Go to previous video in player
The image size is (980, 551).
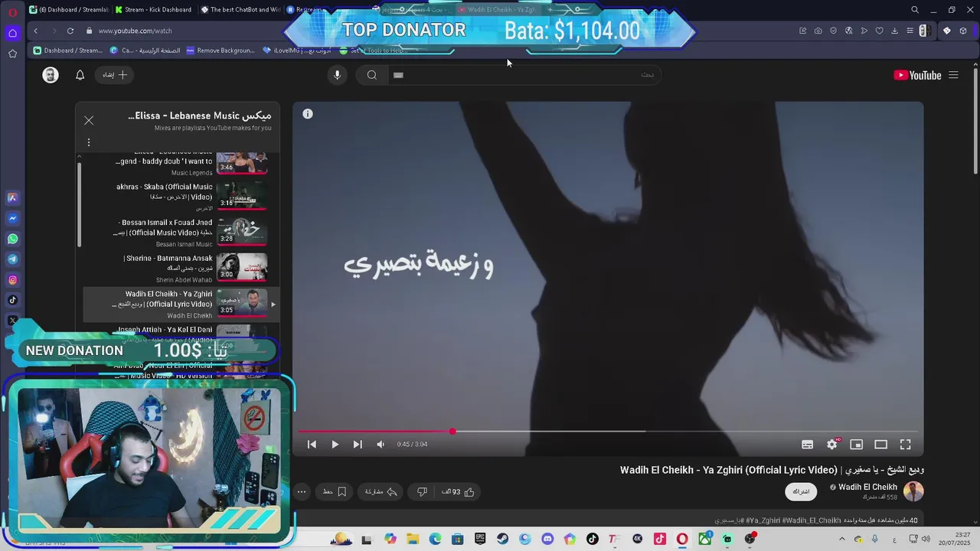(312, 444)
